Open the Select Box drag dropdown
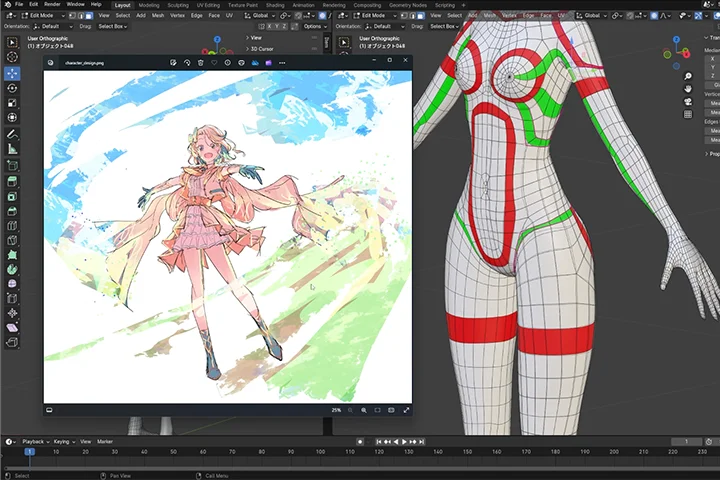This screenshot has width=720, height=480. [x=113, y=27]
